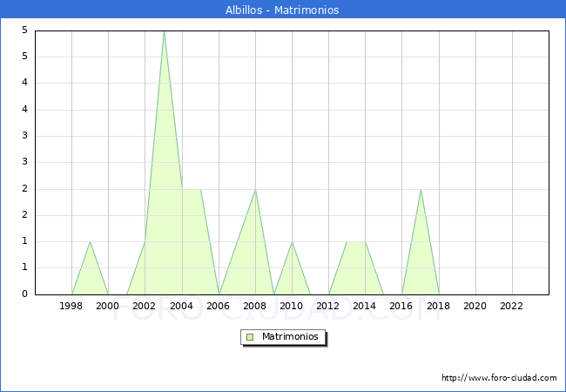Click the 2010 x-axis label
Screen dimensions: 566x392
[x=292, y=306]
